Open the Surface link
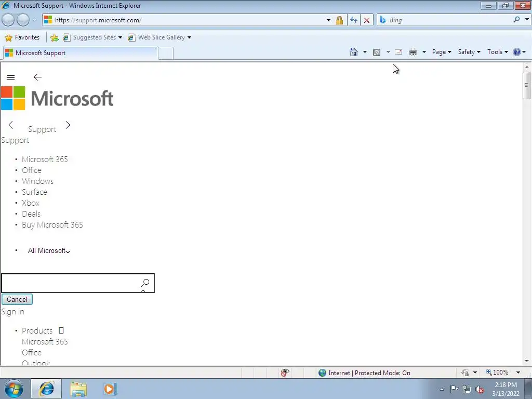Screen dimensions: 532x399 [35, 192]
